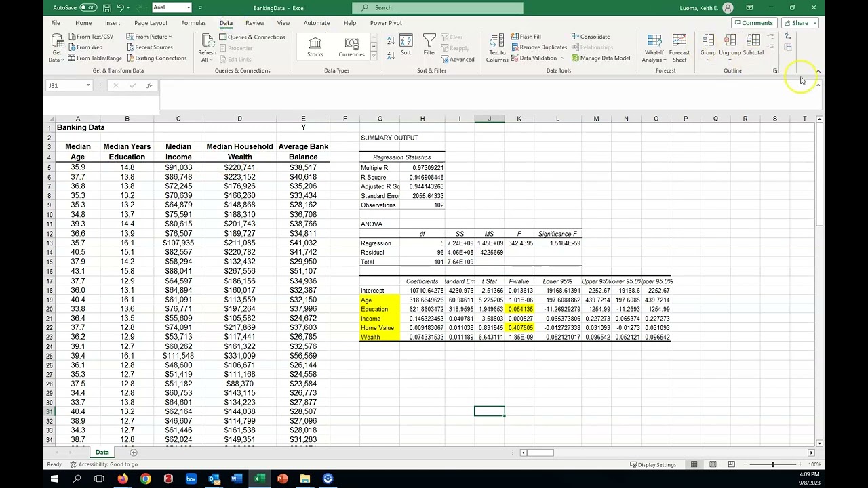Click the Undo arrow
The height and width of the screenshot is (488, 868).
(120, 7)
